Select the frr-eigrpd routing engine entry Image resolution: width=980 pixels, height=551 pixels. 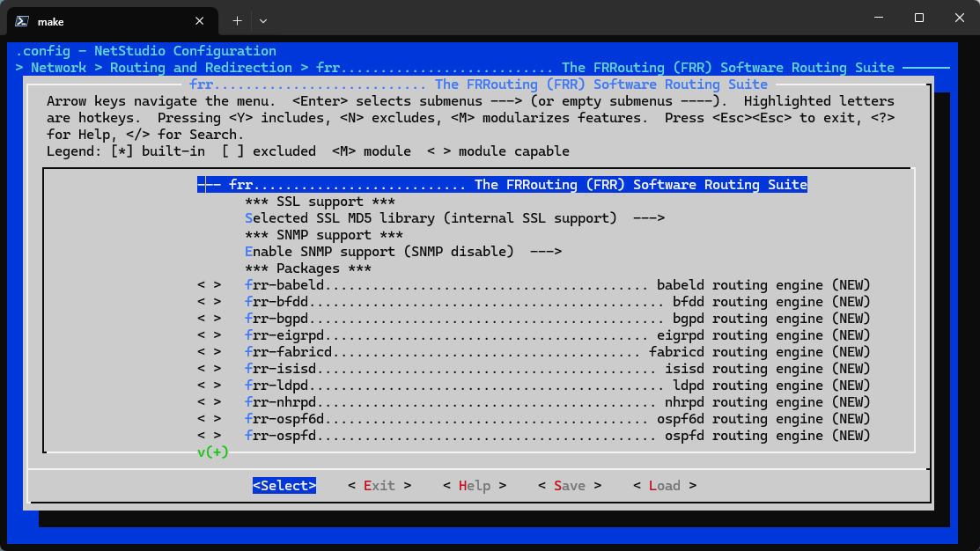click(556, 335)
